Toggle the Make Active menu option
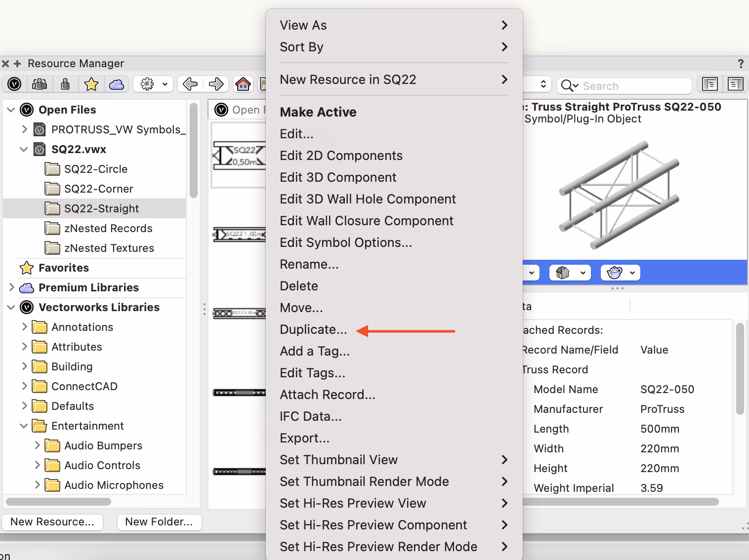This screenshot has height=560, width=749. click(x=318, y=112)
